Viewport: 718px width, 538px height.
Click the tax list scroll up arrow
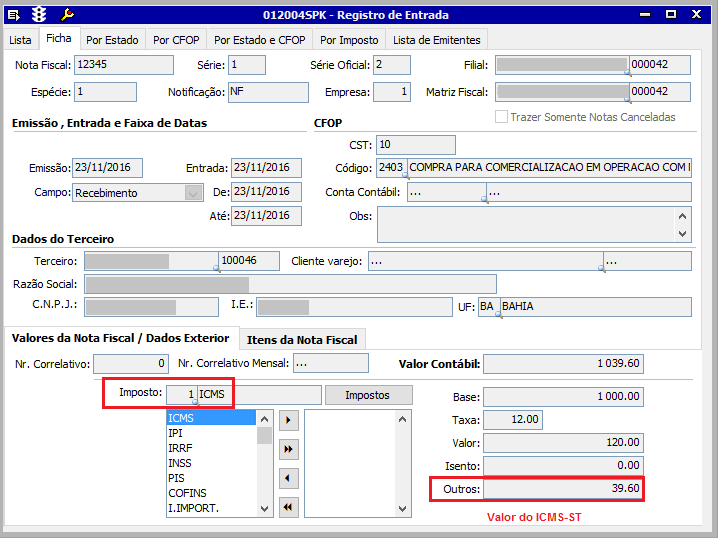[264, 419]
